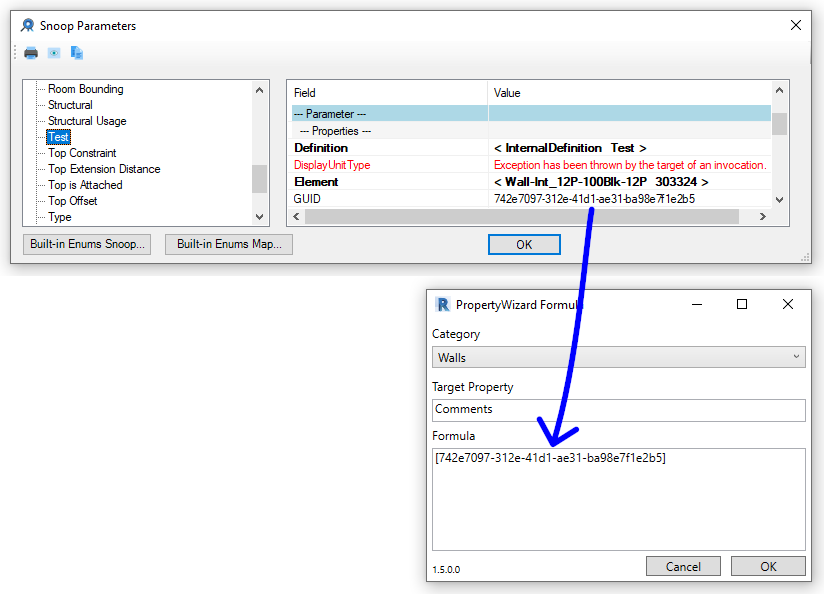The image size is (824, 594).
Task: Open Built-in Enums Snoop
Action: 87,244
